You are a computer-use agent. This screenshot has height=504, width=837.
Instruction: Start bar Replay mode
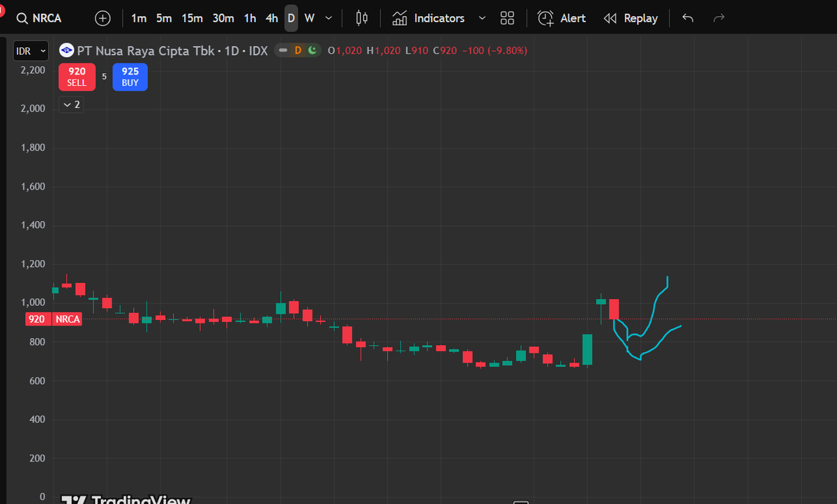631,18
